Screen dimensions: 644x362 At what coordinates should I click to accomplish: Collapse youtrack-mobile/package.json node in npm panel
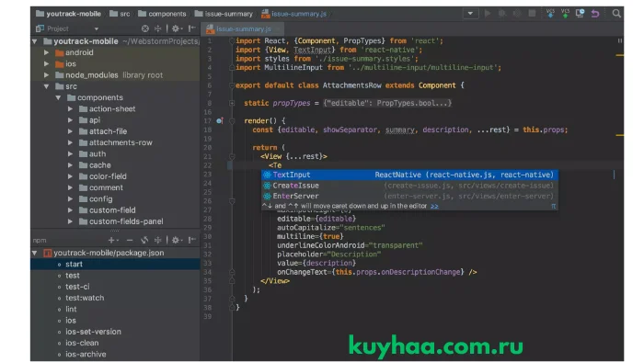coord(35,253)
